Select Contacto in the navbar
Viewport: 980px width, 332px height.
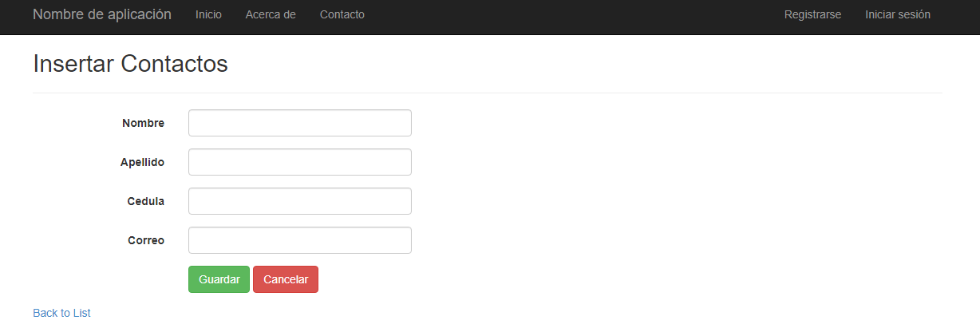[342, 14]
